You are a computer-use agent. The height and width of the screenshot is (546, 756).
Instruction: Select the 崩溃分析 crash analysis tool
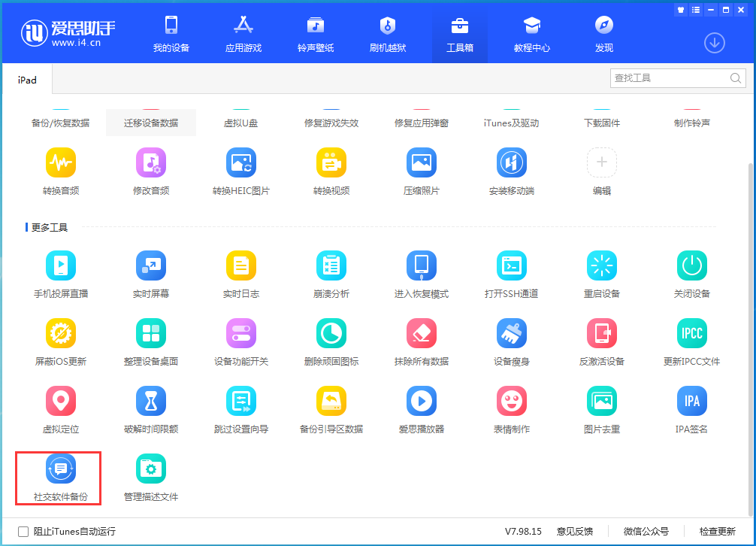tap(331, 273)
